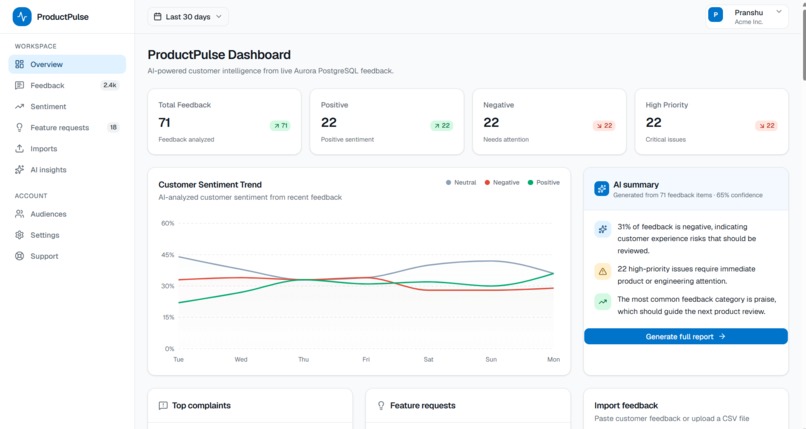The width and height of the screenshot is (806, 429).
Task: Go to Feedback in sidebar
Action: coord(67,85)
